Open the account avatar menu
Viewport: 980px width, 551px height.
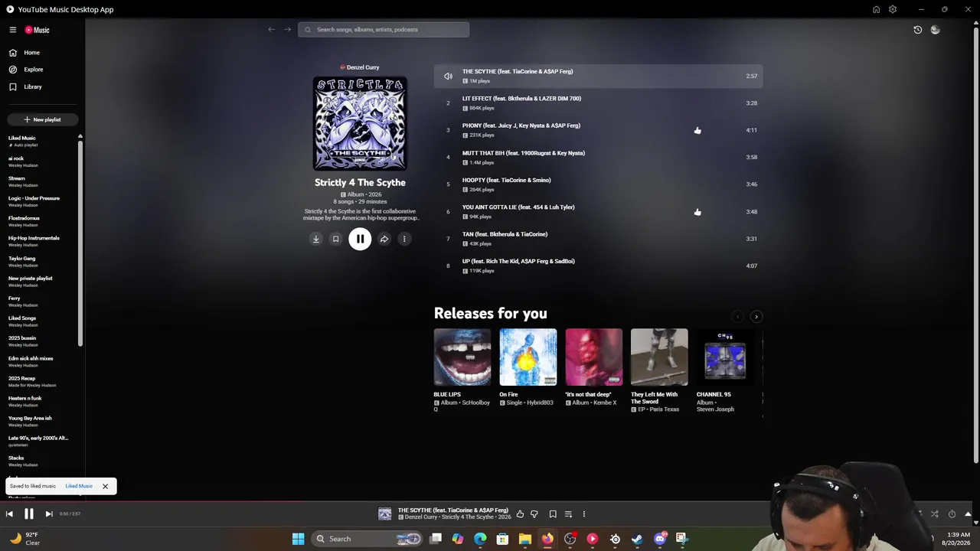point(935,30)
